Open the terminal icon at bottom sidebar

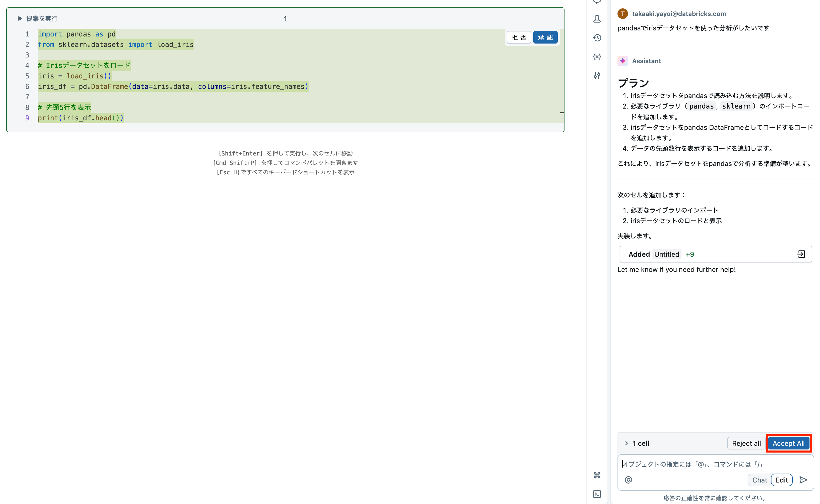coord(597,495)
